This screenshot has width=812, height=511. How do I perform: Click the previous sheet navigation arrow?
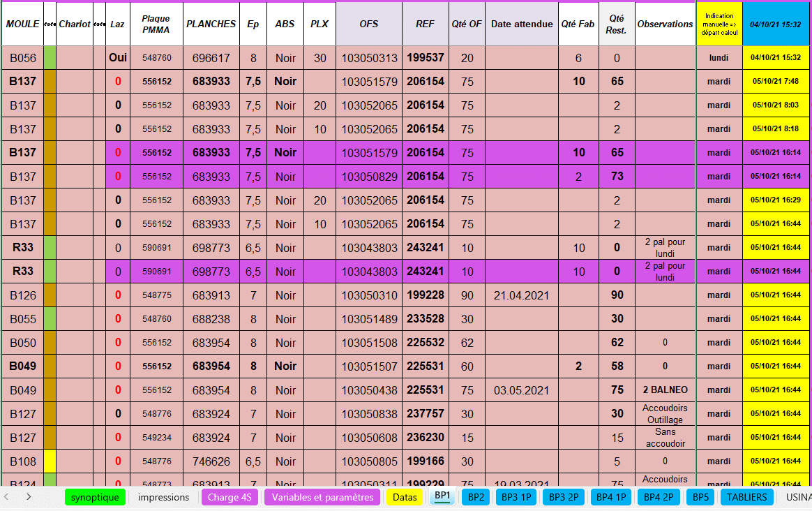[x=7, y=497]
